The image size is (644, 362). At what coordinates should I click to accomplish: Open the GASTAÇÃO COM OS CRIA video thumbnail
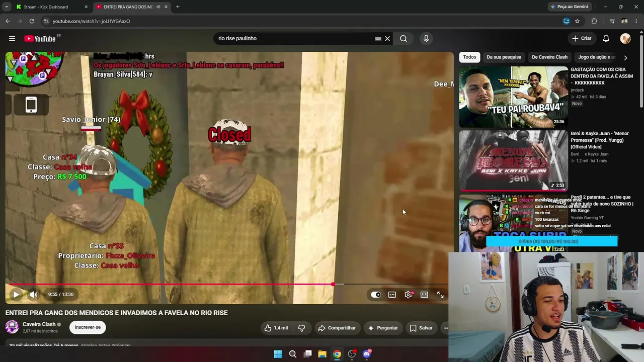click(513, 97)
